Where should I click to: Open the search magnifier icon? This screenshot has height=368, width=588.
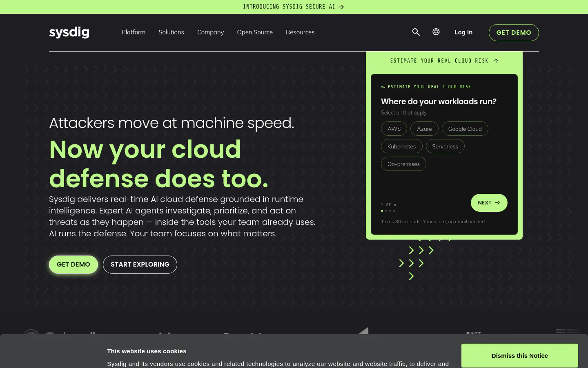[x=416, y=32]
